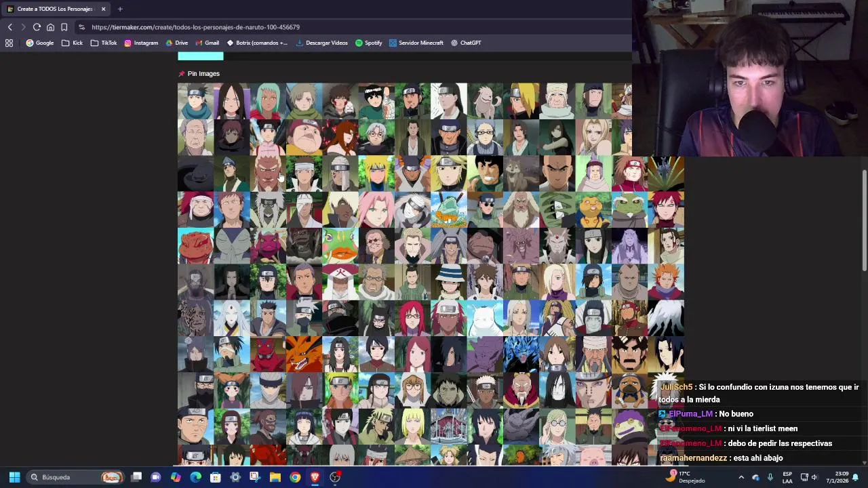Open the Windows Start menu
Viewport: 868px width, 488px height.
tap(14, 477)
